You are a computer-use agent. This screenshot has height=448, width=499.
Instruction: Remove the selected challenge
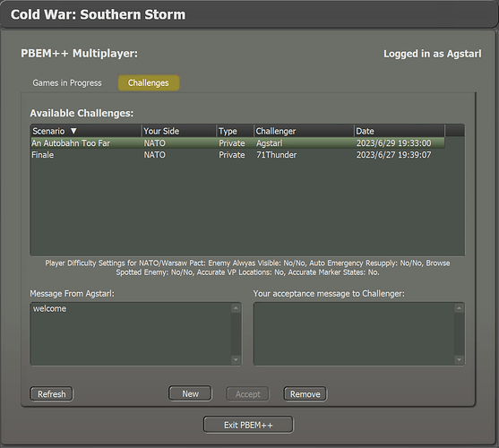point(305,394)
